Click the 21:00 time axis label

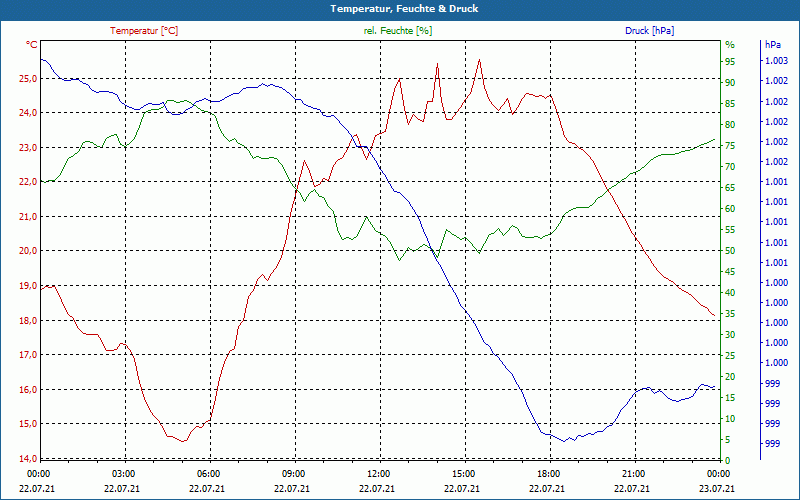tap(633, 474)
